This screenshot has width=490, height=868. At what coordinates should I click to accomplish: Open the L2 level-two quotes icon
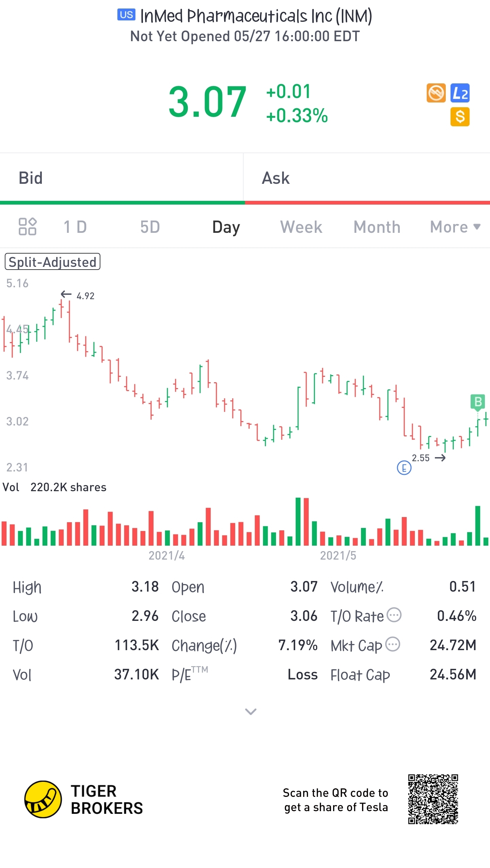[460, 93]
